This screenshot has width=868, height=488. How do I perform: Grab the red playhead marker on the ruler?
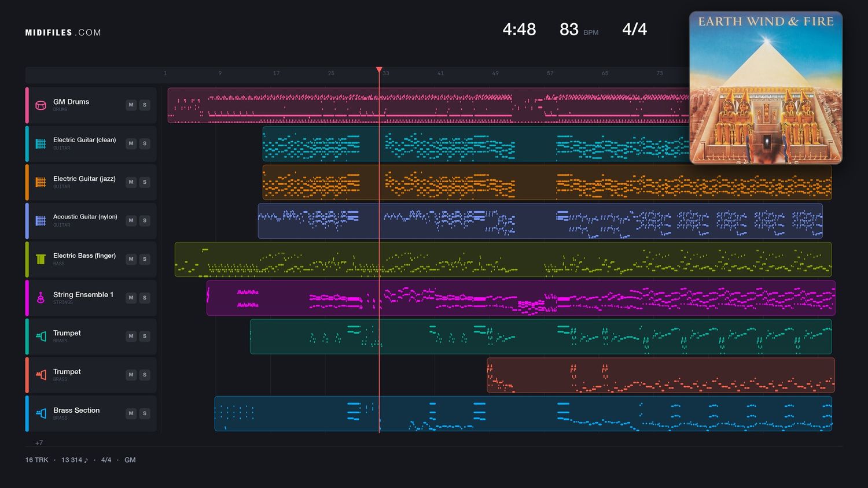[379, 70]
